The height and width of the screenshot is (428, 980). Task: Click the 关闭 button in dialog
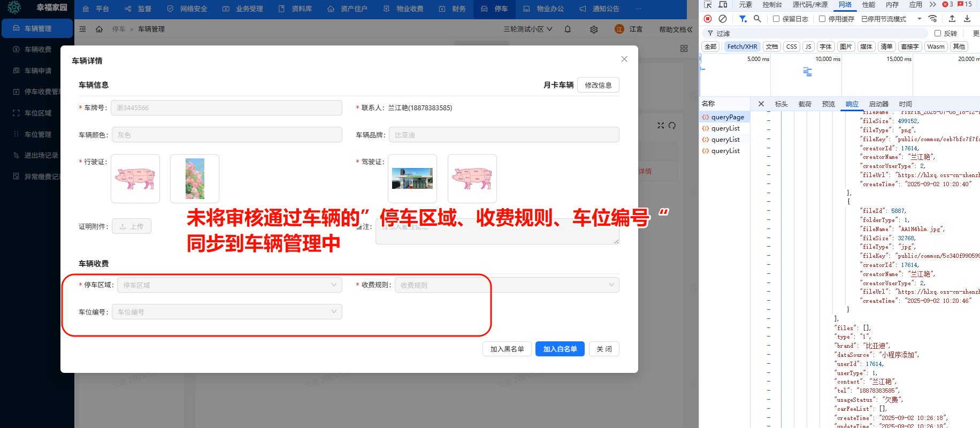(x=604, y=349)
